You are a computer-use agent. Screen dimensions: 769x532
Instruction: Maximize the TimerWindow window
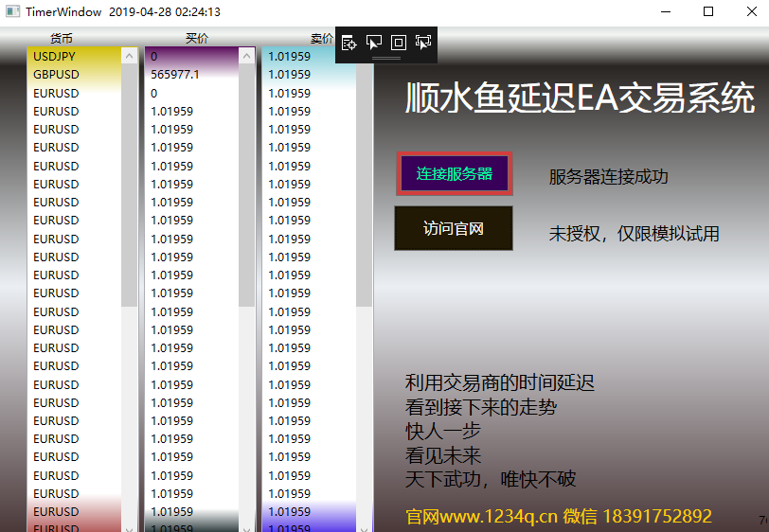[x=708, y=12]
